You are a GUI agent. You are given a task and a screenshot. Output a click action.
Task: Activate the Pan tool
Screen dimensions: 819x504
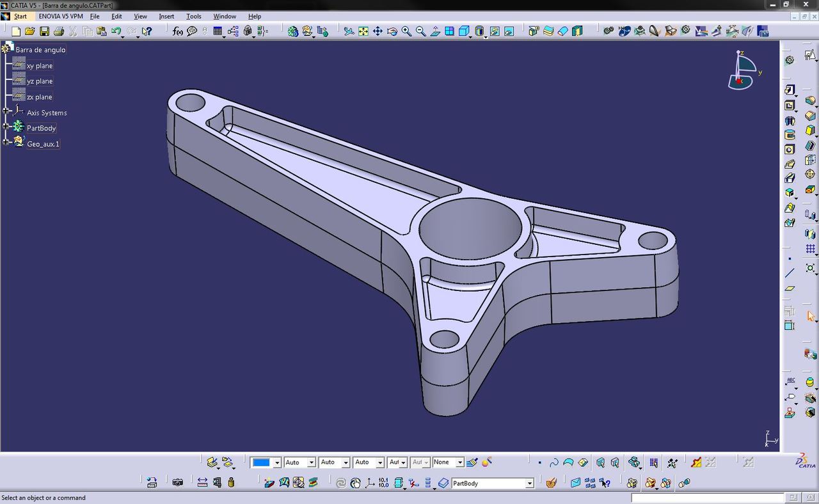click(378, 31)
